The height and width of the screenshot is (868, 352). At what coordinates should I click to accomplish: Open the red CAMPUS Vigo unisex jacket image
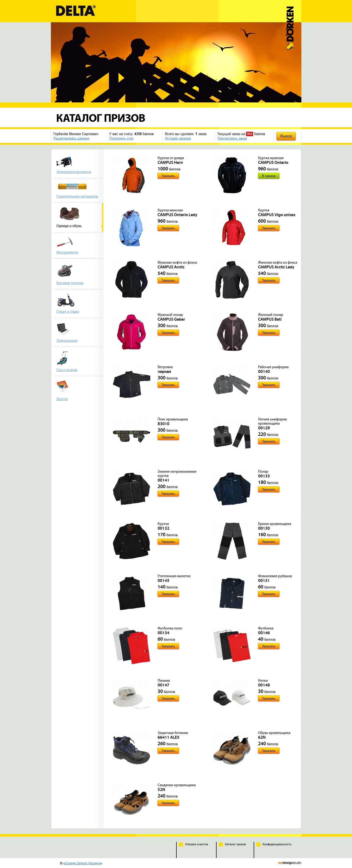232,227
